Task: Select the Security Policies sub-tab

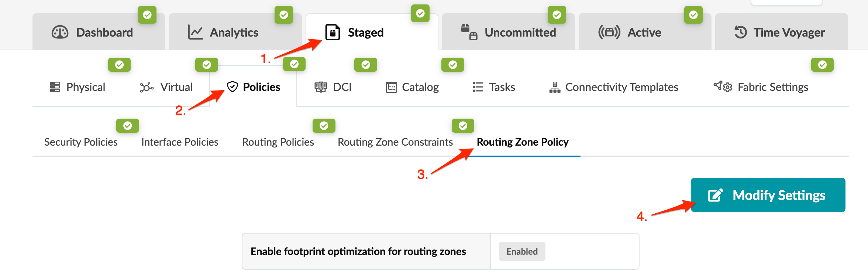Action: point(81,142)
